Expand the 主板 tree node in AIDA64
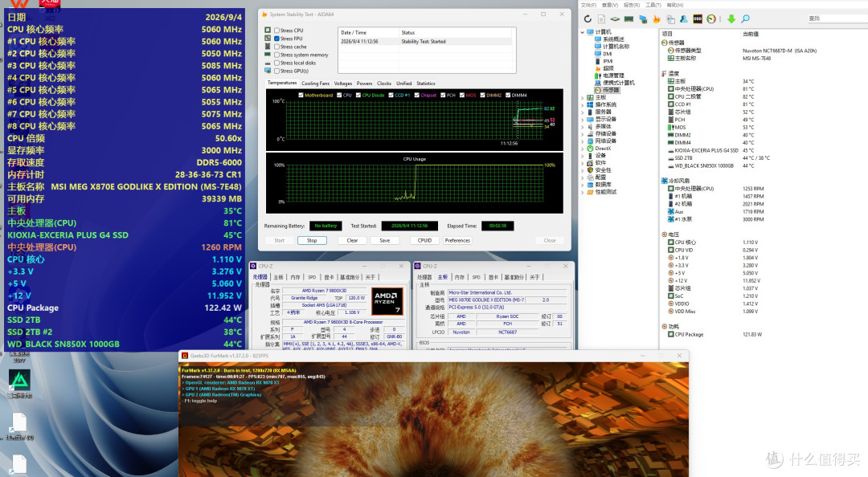This screenshot has width=868, height=477. [x=583, y=97]
